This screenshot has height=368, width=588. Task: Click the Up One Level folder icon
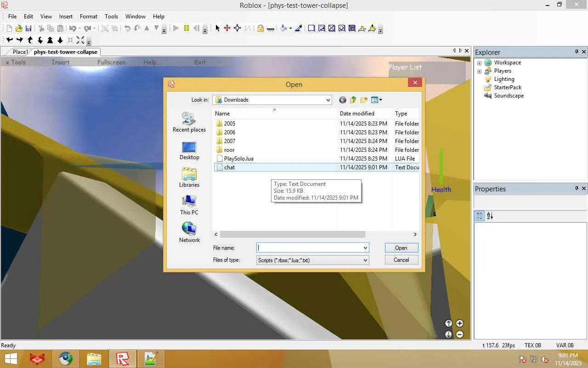click(x=353, y=100)
